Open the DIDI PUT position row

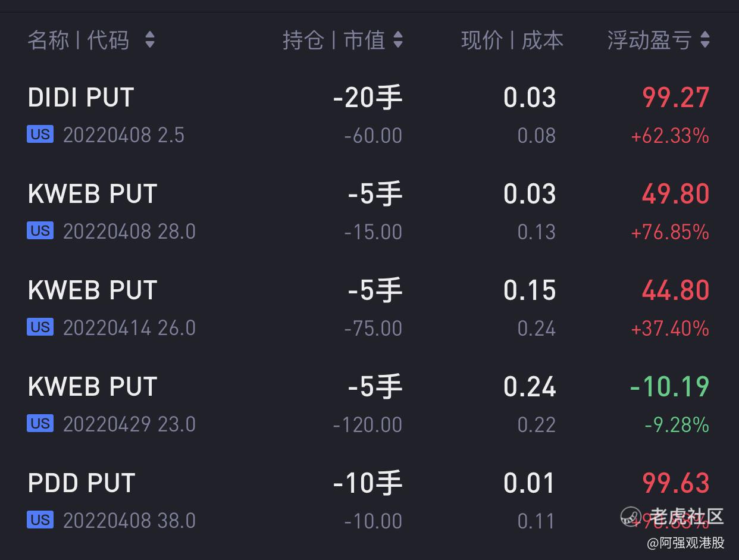point(369,115)
